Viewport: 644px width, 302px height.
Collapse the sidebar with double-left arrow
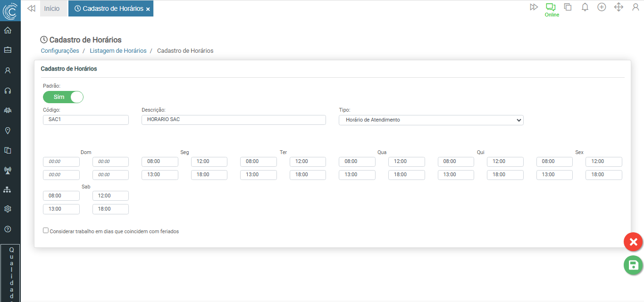coord(32,8)
